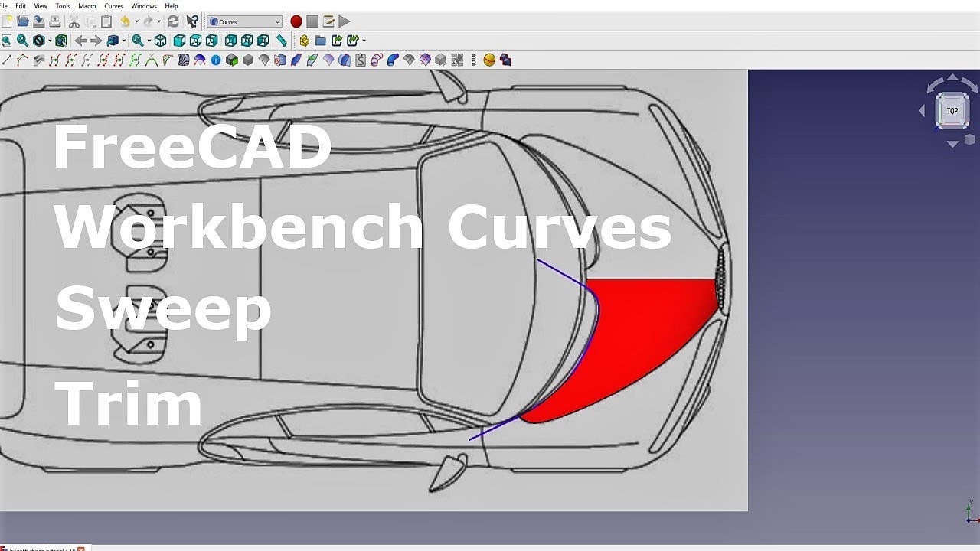
Task: Create a group with blue folder icon
Action: point(320,41)
